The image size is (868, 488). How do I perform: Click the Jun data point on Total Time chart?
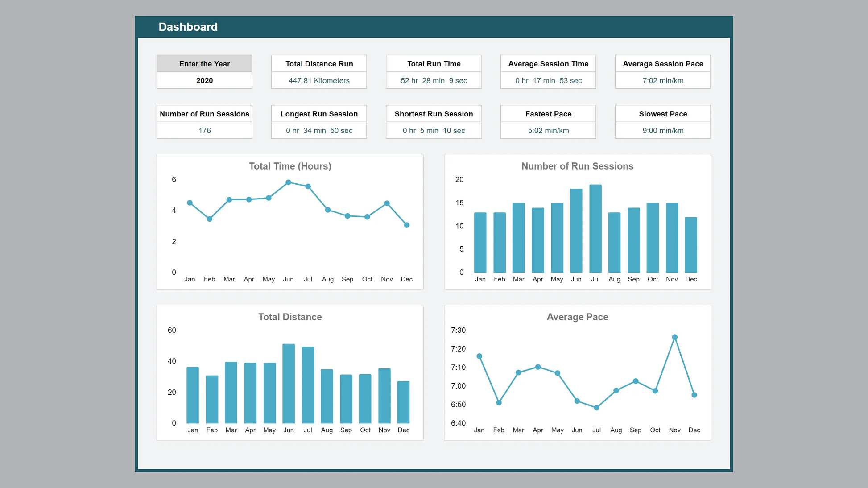click(288, 182)
